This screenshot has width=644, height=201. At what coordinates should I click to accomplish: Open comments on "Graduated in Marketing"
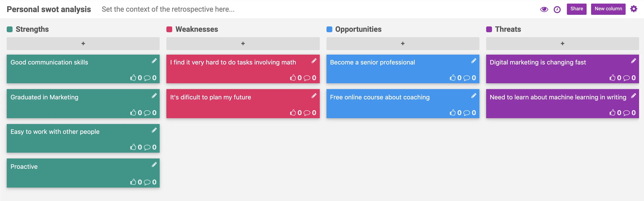pyautogui.click(x=147, y=112)
